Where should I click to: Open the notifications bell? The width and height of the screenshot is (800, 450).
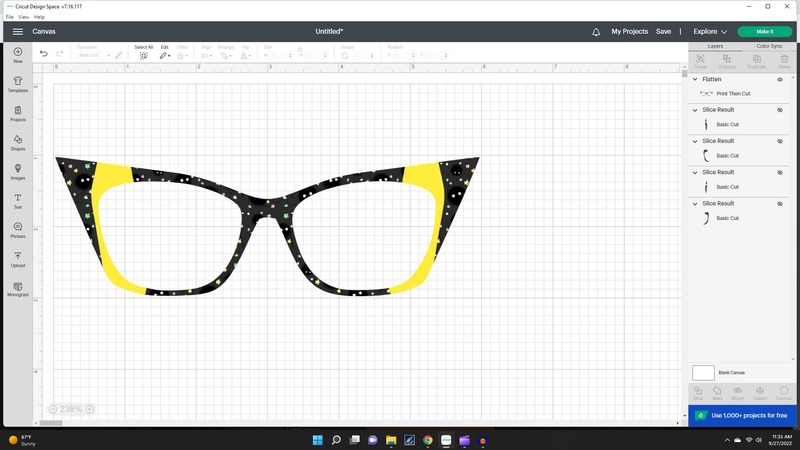pyautogui.click(x=596, y=32)
